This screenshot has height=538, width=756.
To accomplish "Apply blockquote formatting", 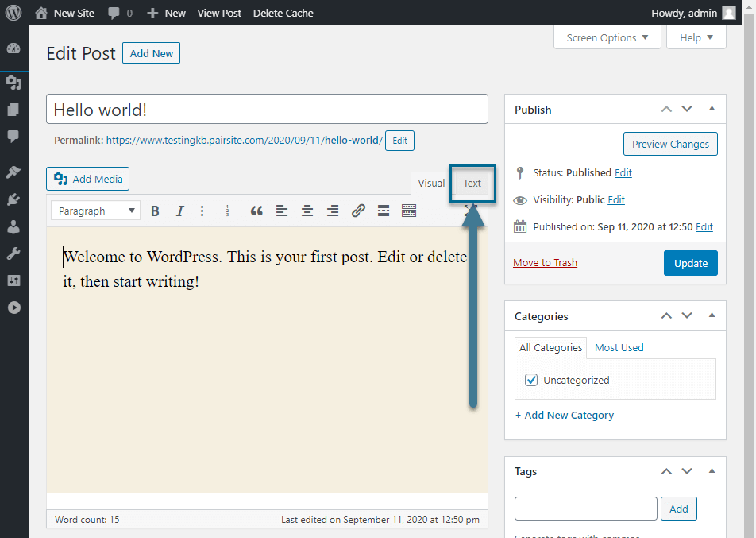I will tap(256, 211).
